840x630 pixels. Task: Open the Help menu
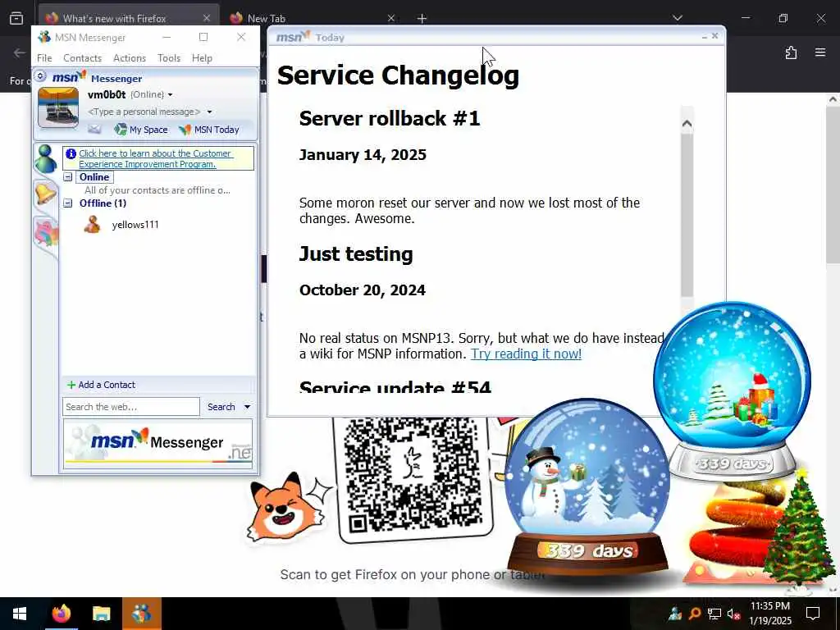tap(202, 58)
